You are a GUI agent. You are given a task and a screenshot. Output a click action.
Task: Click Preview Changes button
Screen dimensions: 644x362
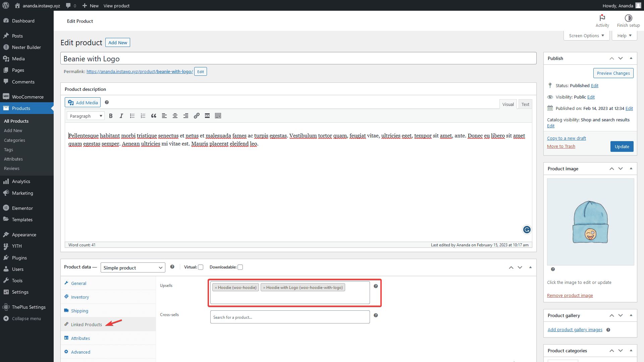pyautogui.click(x=613, y=73)
